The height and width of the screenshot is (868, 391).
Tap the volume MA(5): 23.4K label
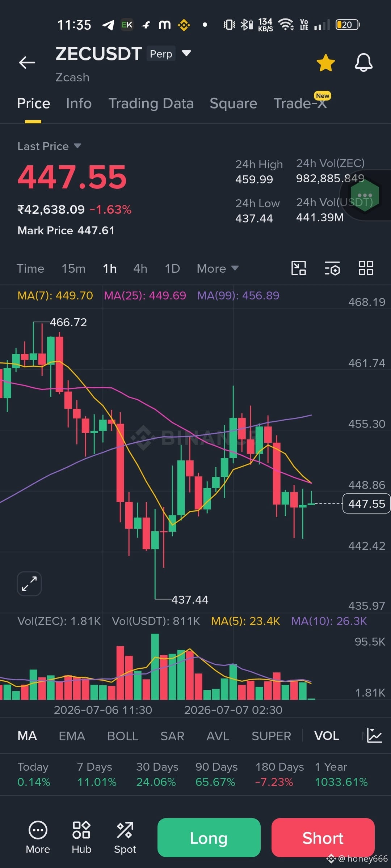click(245, 621)
